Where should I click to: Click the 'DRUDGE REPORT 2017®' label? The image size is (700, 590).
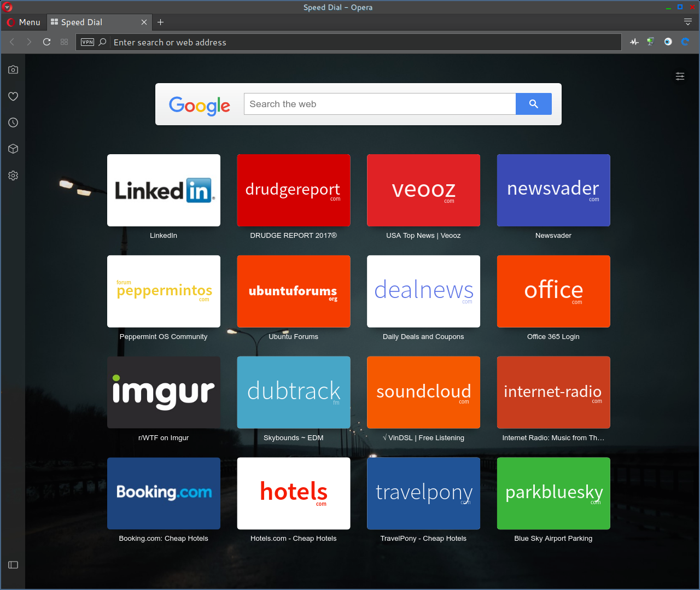tap(294, 236)
